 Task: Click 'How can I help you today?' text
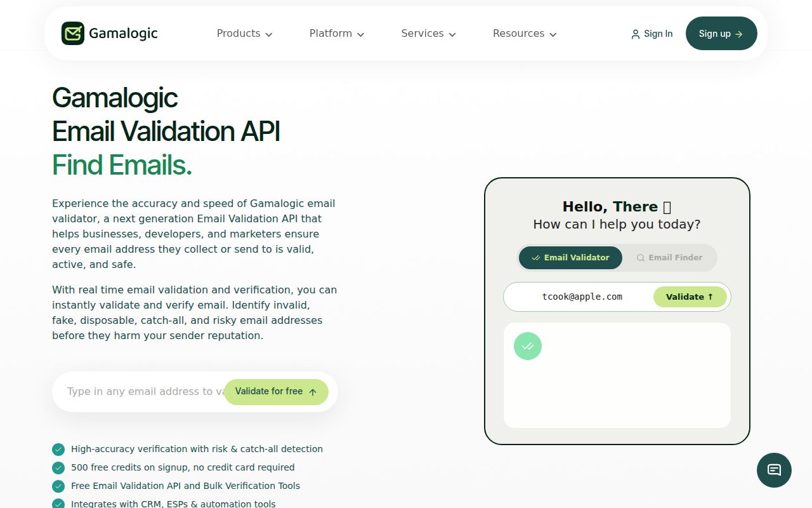(x=617, y=224)
